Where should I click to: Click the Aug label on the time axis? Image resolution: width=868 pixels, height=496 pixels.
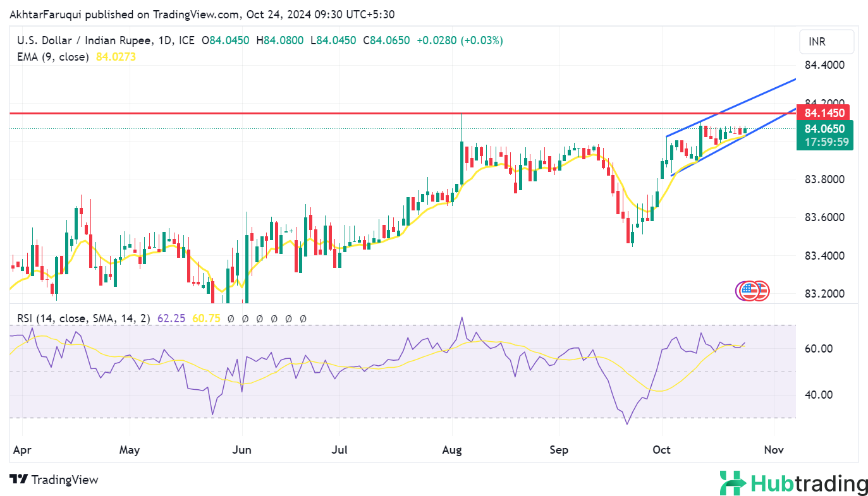[x=452, y=450]
